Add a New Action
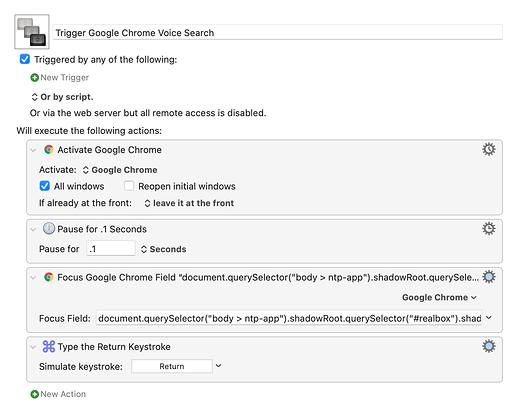Image resolution: width=517 pixels, height=413 pixels. click(x=58, y=394)
